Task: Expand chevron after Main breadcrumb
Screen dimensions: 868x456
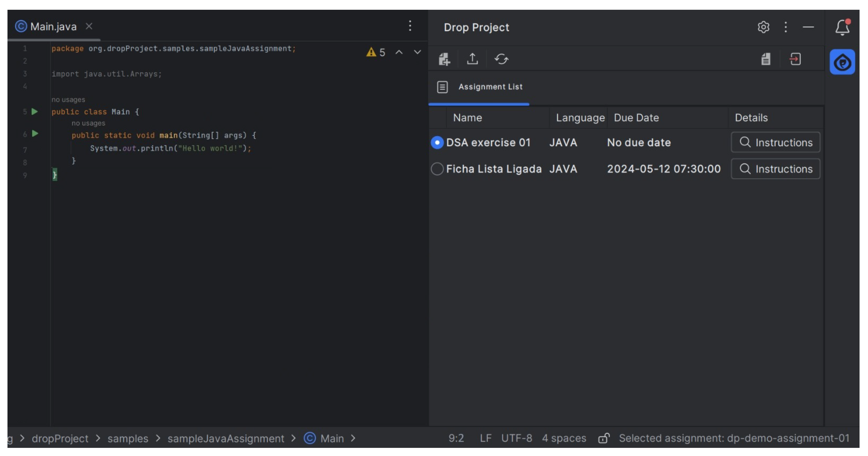Action: point(353,438)
